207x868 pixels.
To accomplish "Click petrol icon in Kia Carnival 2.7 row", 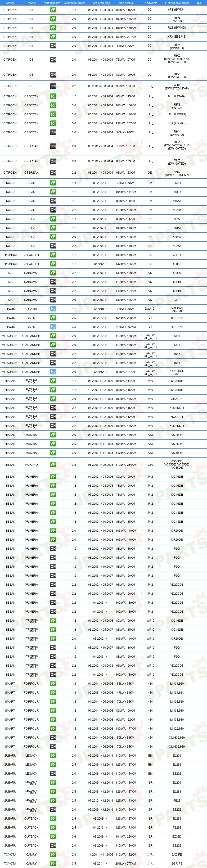I will [x=53, y=273].
